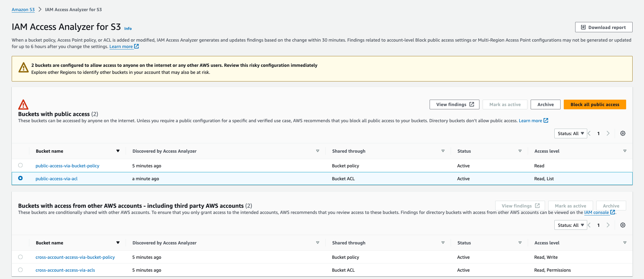
Task: Navigate to Amazon S3 via breadcrumb
Action: tap(23, 9)
